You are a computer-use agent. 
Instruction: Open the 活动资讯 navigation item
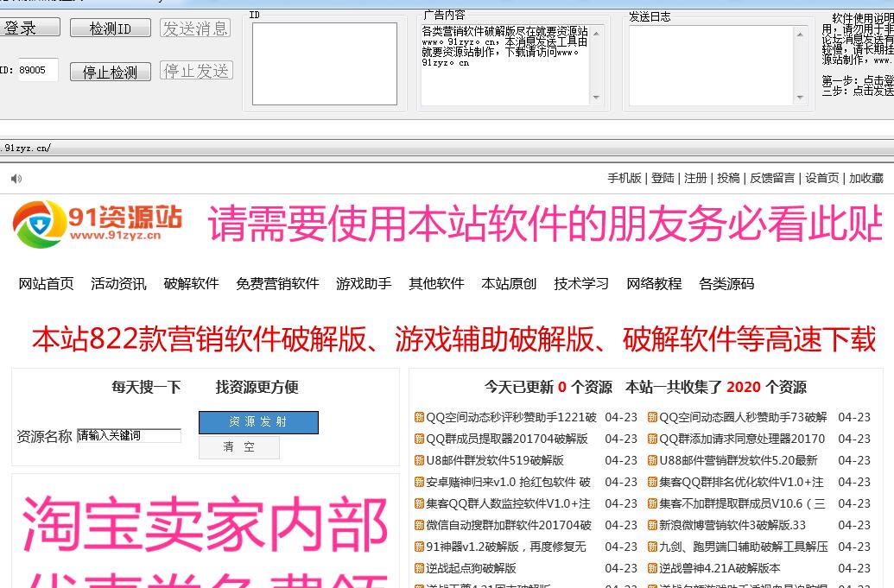click(118, 283)
